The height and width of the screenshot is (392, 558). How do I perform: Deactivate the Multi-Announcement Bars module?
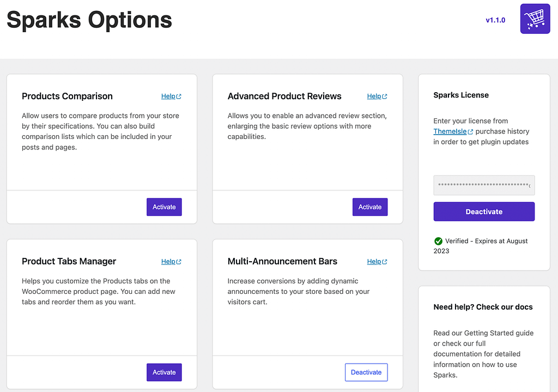coord(366,372)
